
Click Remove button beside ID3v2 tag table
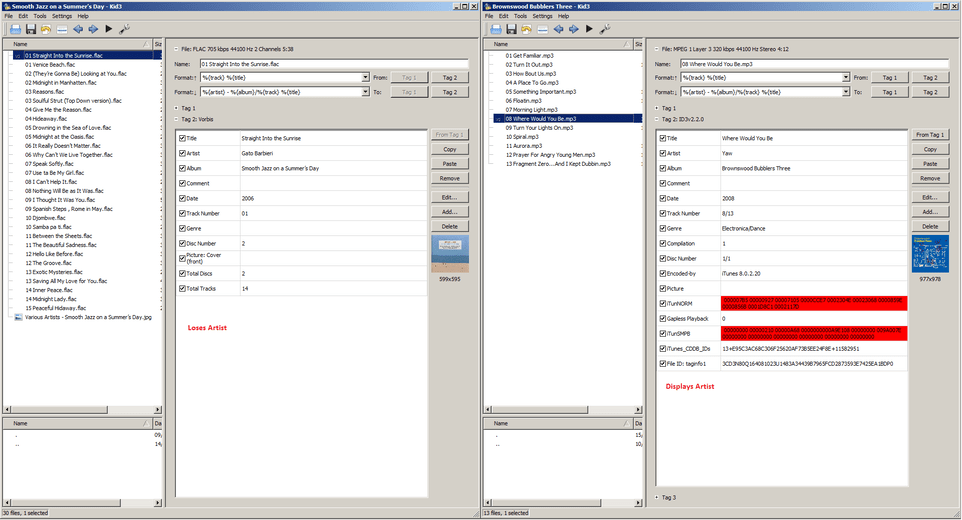[930, 178]
